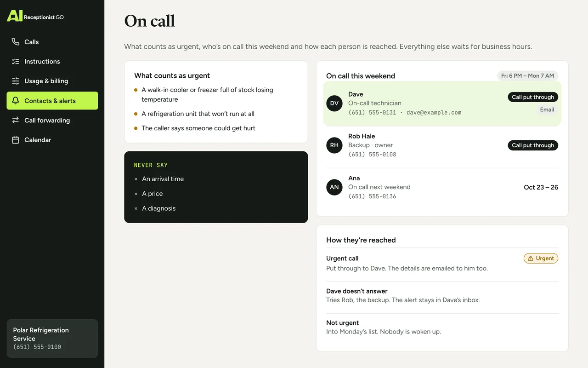Click the RH avatar for Rob Hale
The width and height of the screenshot is (588, 368).
[334, 145]
